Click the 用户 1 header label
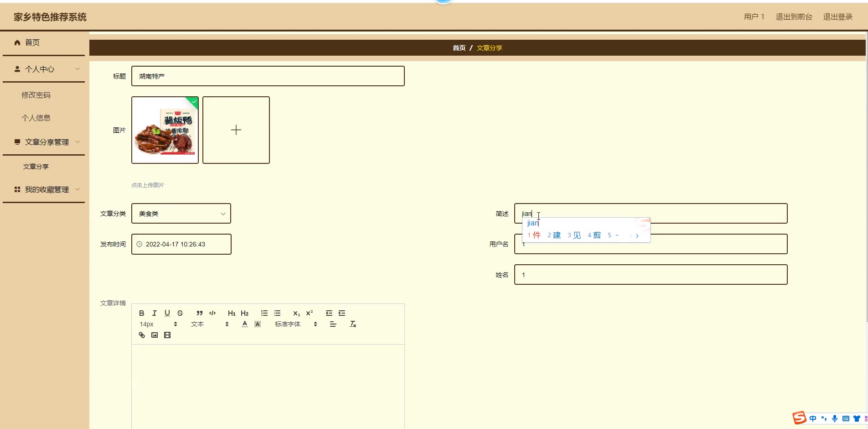The width and height of the screenshot is (868, 429). pyautogui.click(x=754, y=17)
